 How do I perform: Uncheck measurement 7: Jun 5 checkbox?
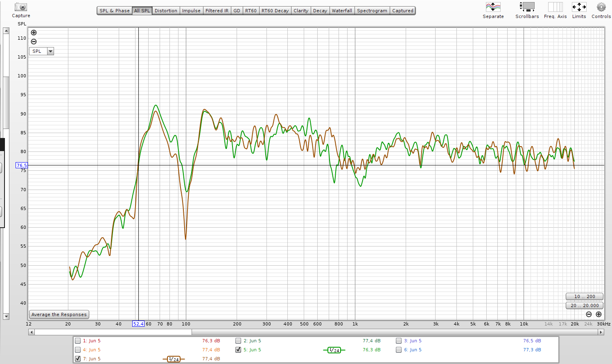coord(78,359)
